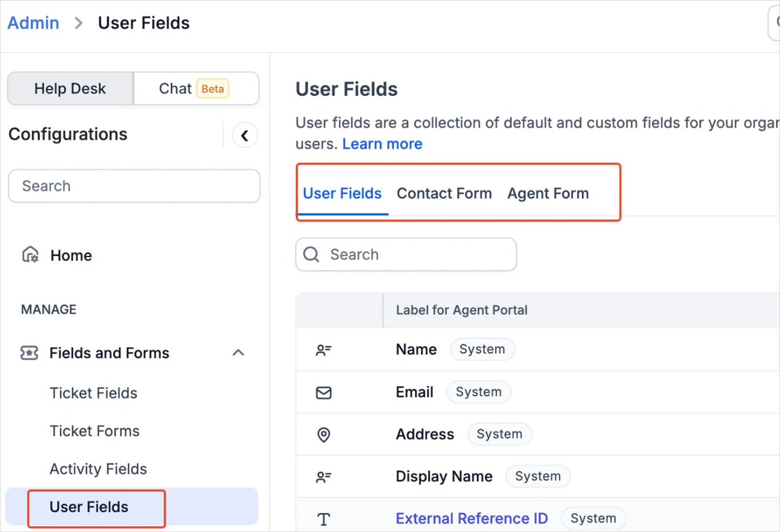
Task: Click the location pin icon beside Address
Action: pos(324,434)
